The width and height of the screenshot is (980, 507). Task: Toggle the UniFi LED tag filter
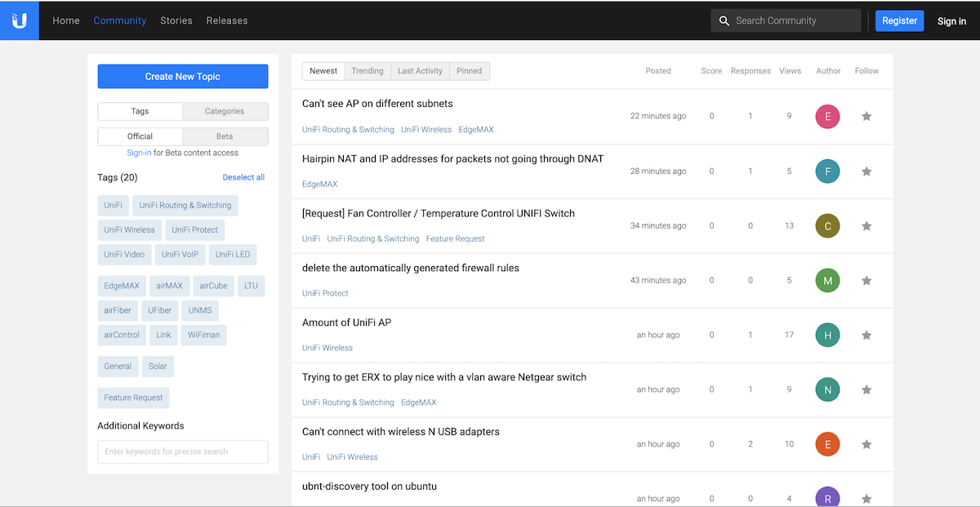click(x=233, y=255)
